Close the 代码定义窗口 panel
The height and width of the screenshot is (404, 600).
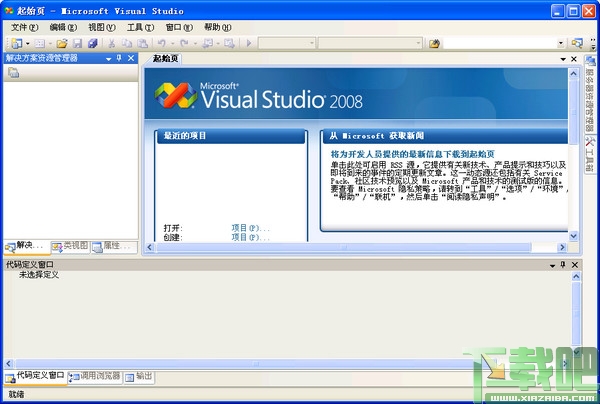click(x=575, y=265)
